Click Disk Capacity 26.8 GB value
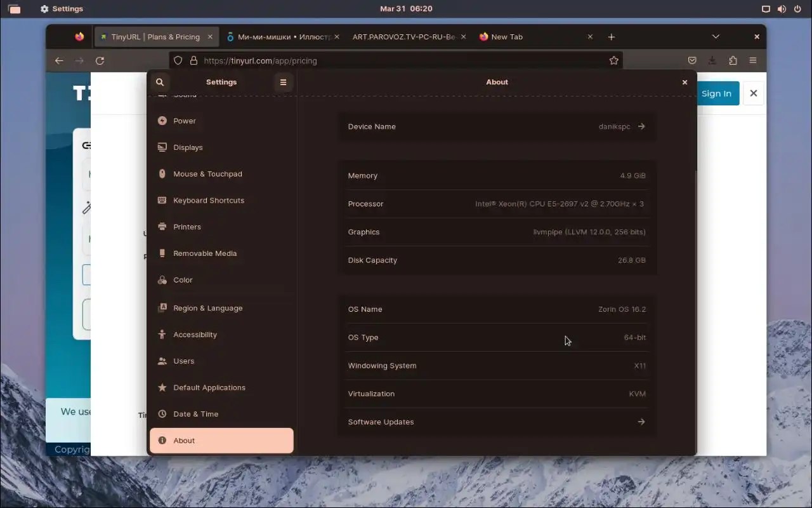This screenshot has width=812, height=508. [632, 260]
